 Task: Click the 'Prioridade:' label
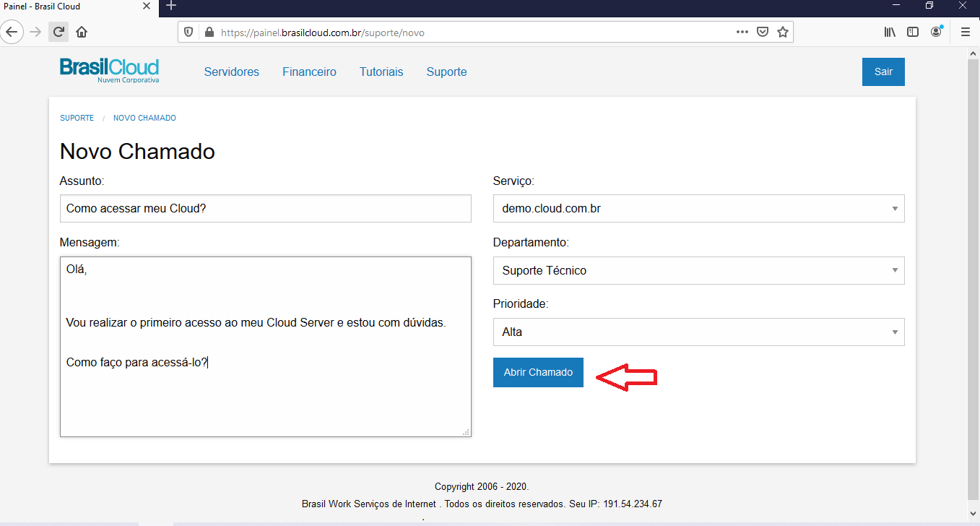click(521, 304)
